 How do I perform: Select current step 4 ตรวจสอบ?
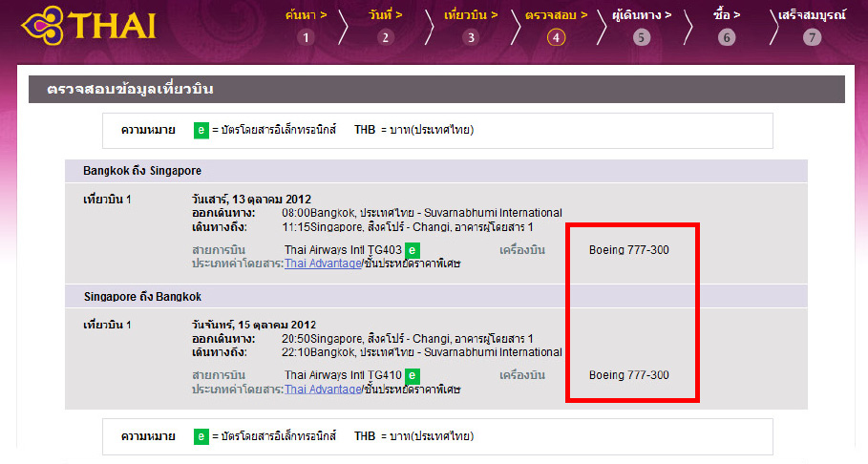(x=556, y=26)
